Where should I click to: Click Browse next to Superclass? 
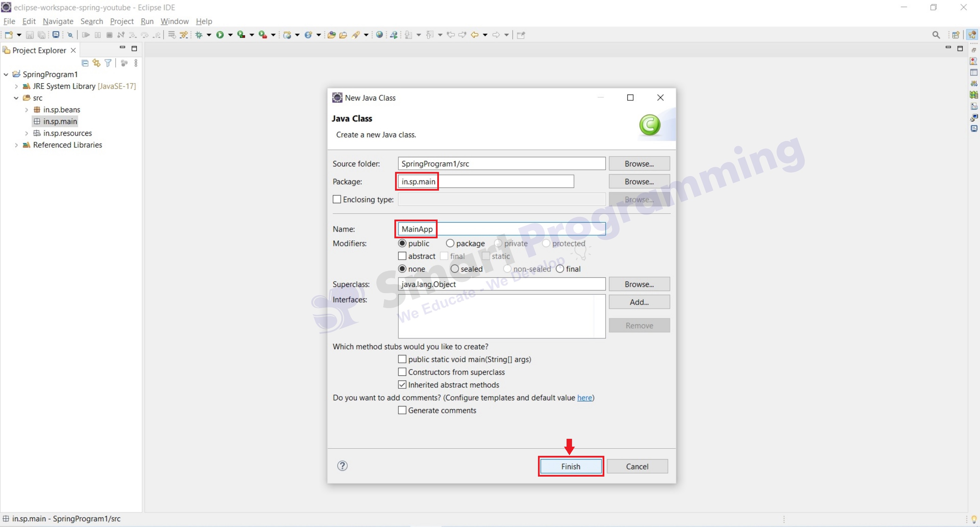(x=639, y=284)
